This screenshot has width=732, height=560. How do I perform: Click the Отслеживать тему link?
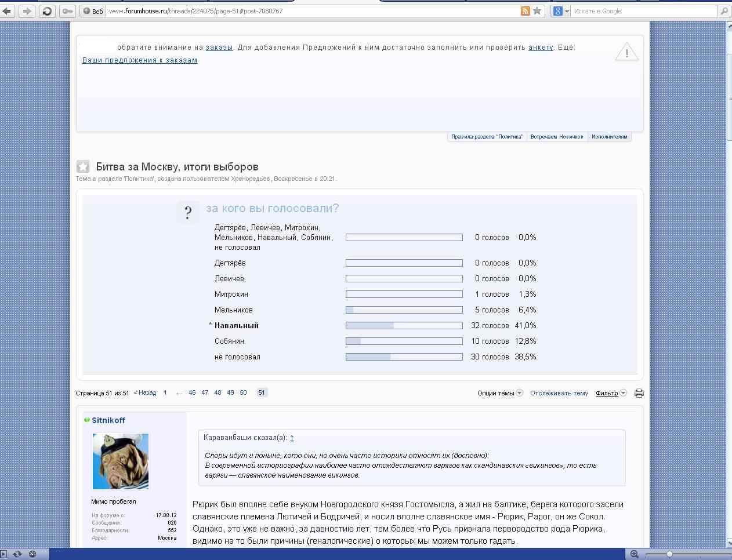click(559, 393)
